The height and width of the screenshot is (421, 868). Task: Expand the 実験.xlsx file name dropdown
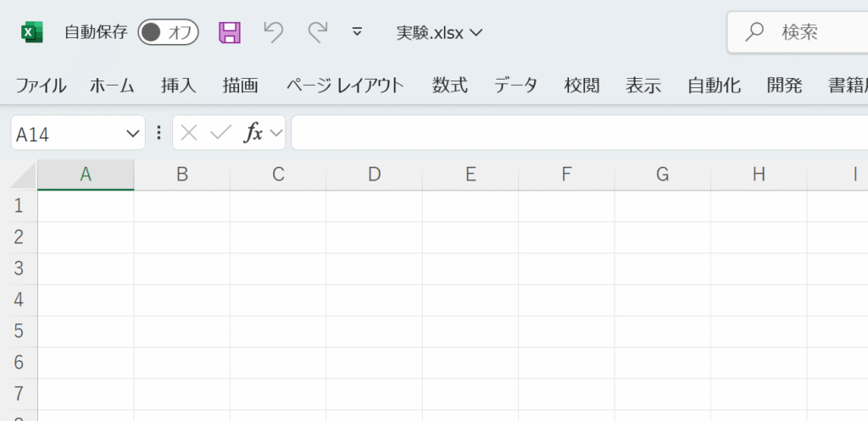pyautogui.click(x=476, y=33)
